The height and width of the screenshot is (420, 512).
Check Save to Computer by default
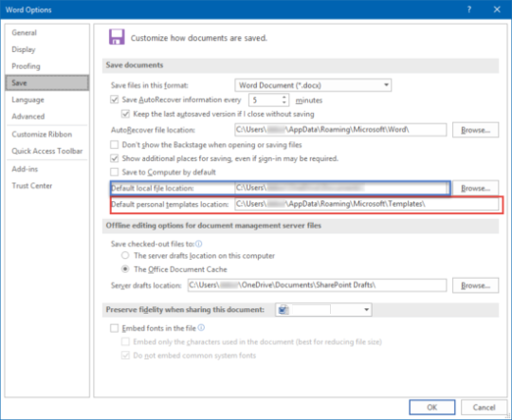(115, 172)
